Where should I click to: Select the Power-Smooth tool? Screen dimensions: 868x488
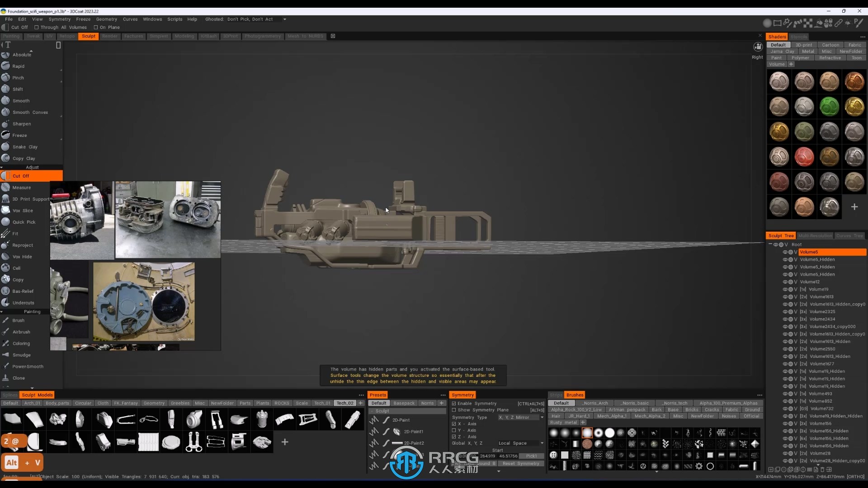(x=28, y=366)
